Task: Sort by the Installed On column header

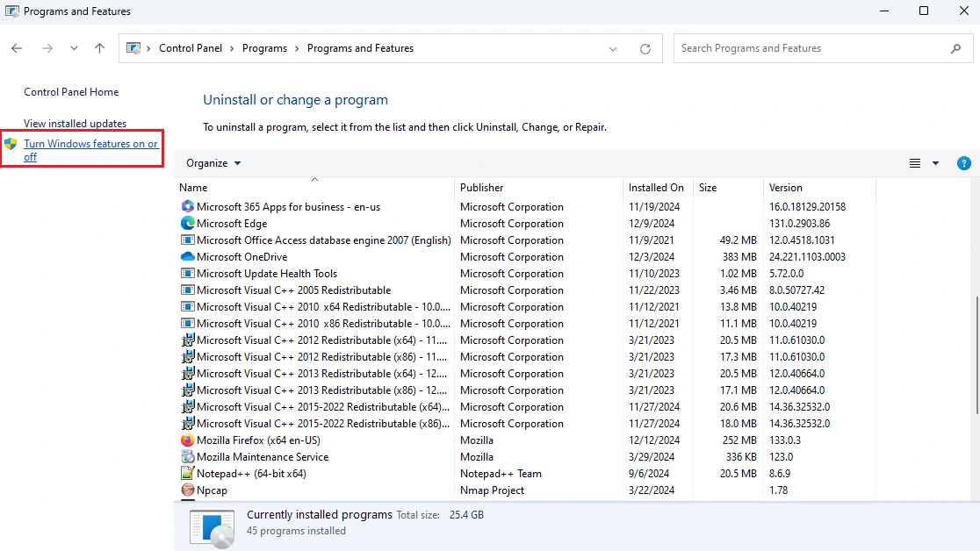Action: (658, 188)
